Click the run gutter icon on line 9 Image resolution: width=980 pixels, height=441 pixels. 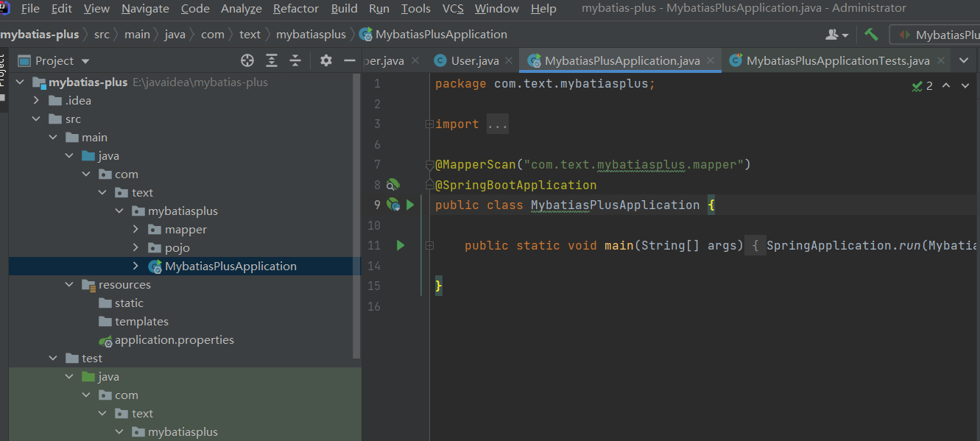tap(410, 205)
